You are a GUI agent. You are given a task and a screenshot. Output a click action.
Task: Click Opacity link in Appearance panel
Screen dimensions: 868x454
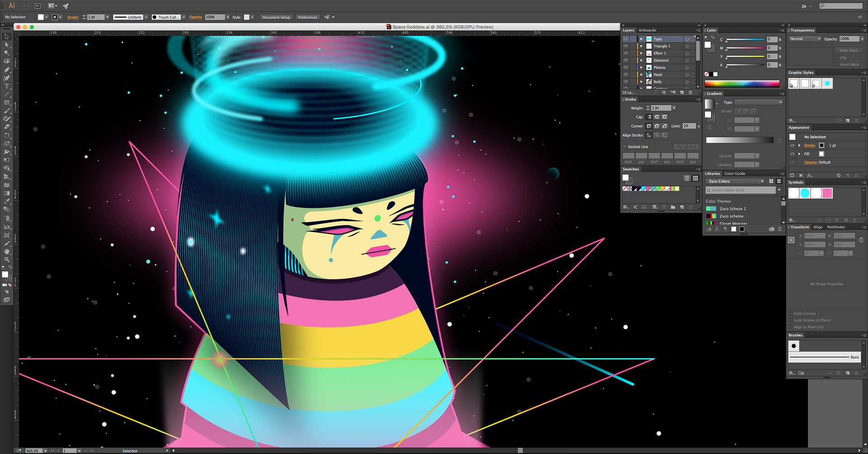coord(810,162)
